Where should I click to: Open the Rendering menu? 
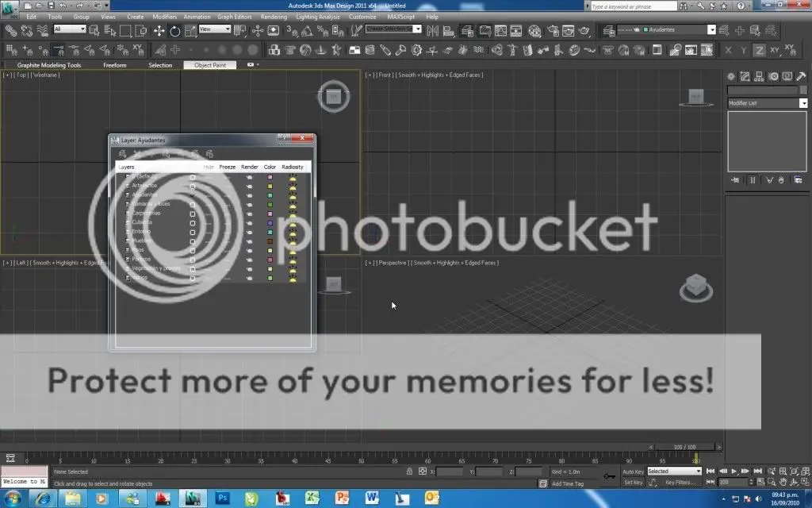pyautogui.click(x=274, y=17)
